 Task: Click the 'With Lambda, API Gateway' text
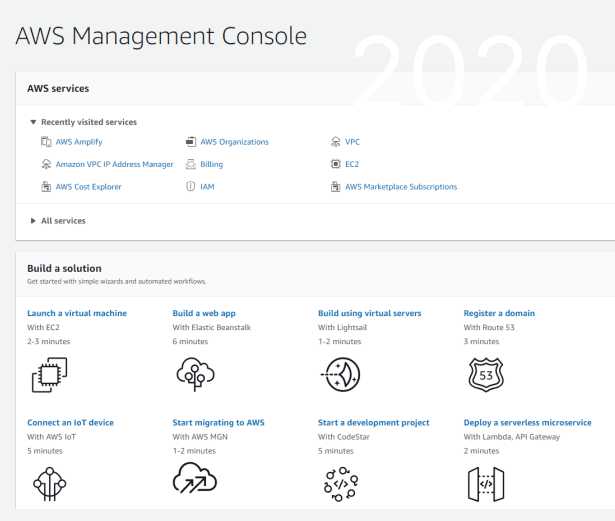point(512,437)
